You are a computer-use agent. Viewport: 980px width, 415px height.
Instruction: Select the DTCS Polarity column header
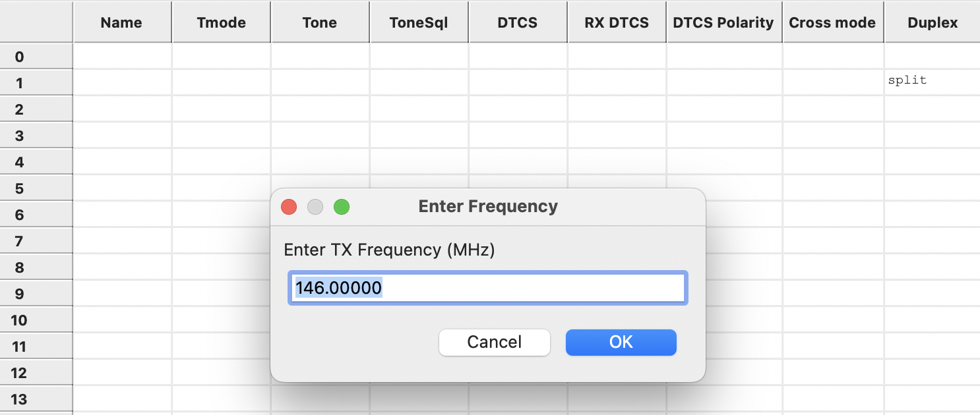[x=724, y=22]
